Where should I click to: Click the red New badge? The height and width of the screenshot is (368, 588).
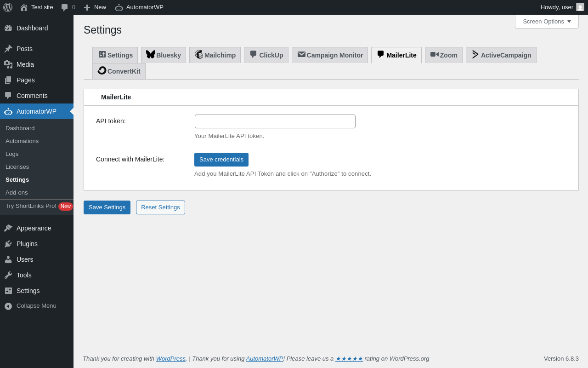click(x=66, y=207)
